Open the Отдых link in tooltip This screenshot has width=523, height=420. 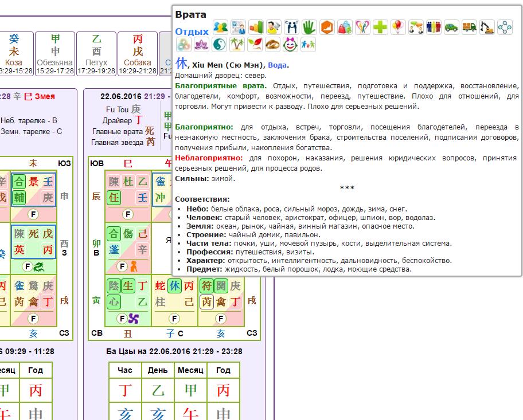coord(192,32)
